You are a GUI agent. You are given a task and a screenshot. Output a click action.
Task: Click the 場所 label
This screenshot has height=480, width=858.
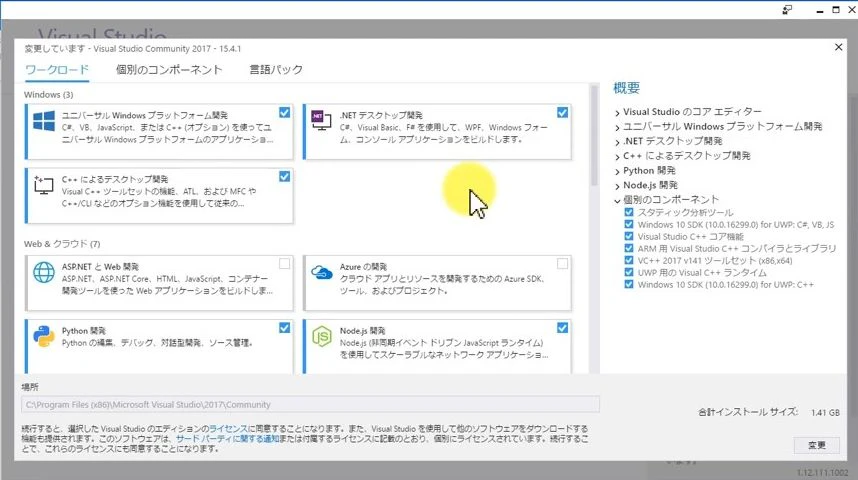pyautogui.click(x=30, y=387)
